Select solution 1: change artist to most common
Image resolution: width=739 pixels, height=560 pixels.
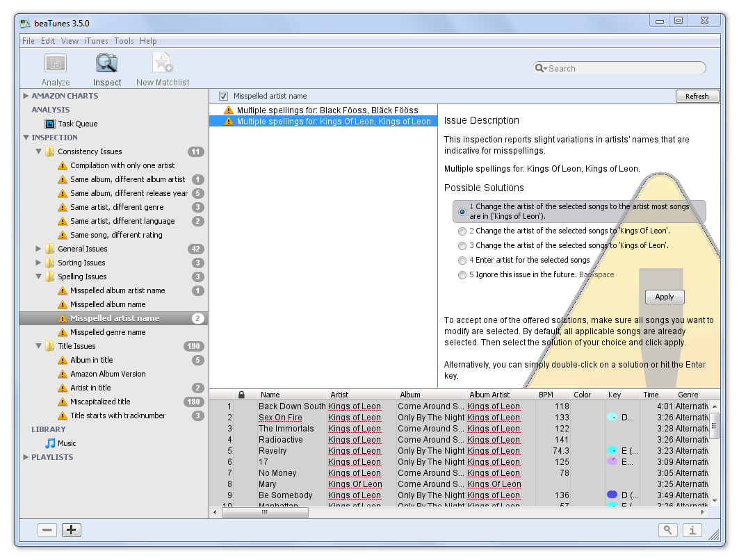(x=462, y=212)
